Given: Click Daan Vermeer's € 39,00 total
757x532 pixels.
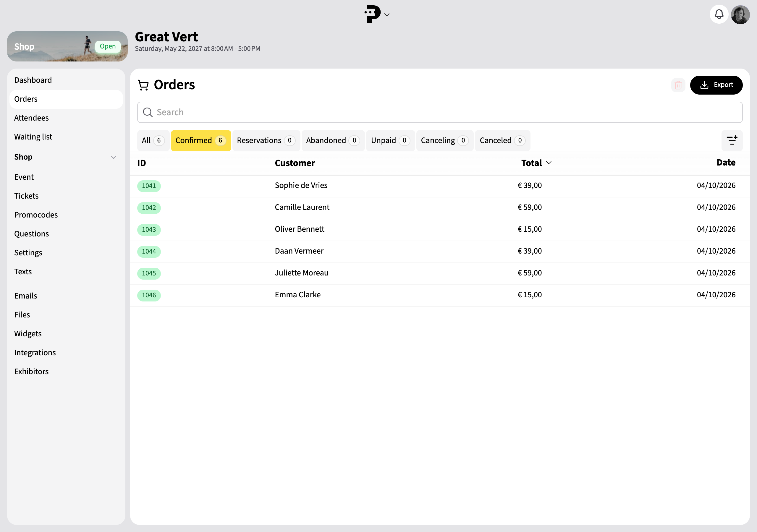Looking at the screenshot, I should point(530,251).
